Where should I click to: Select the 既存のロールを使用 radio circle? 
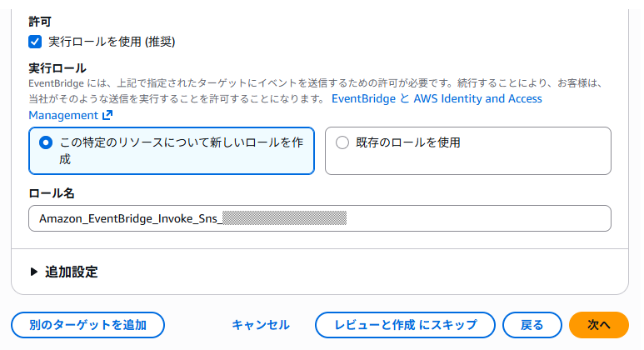(x=342, y=142)
